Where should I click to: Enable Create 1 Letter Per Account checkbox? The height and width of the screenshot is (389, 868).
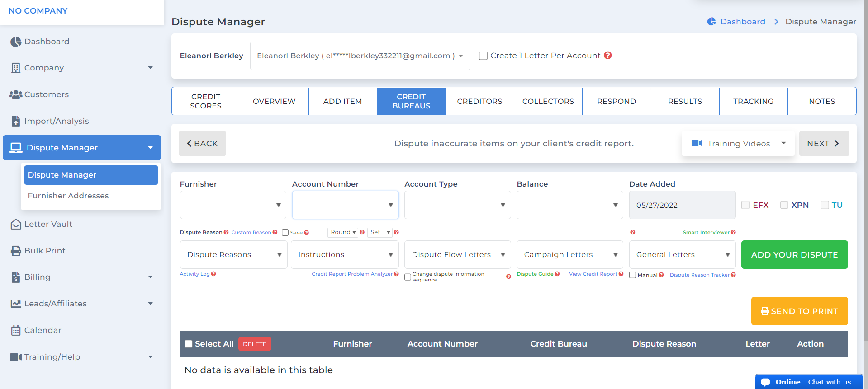tap(483, 56)
